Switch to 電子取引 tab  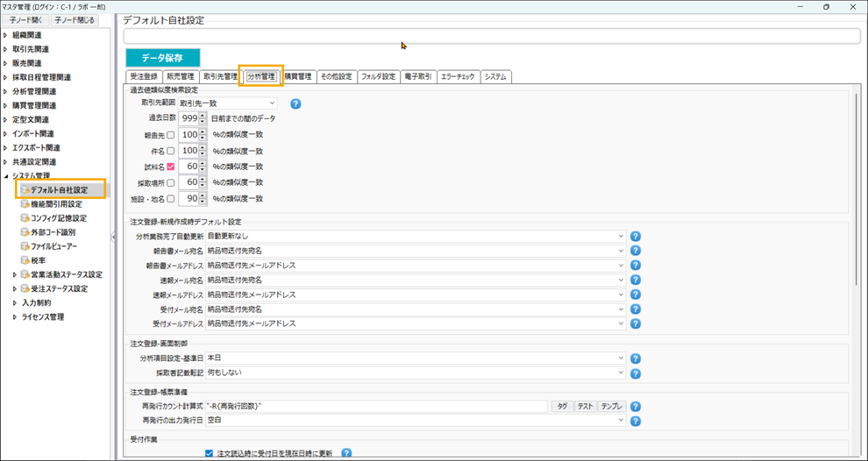418,77
